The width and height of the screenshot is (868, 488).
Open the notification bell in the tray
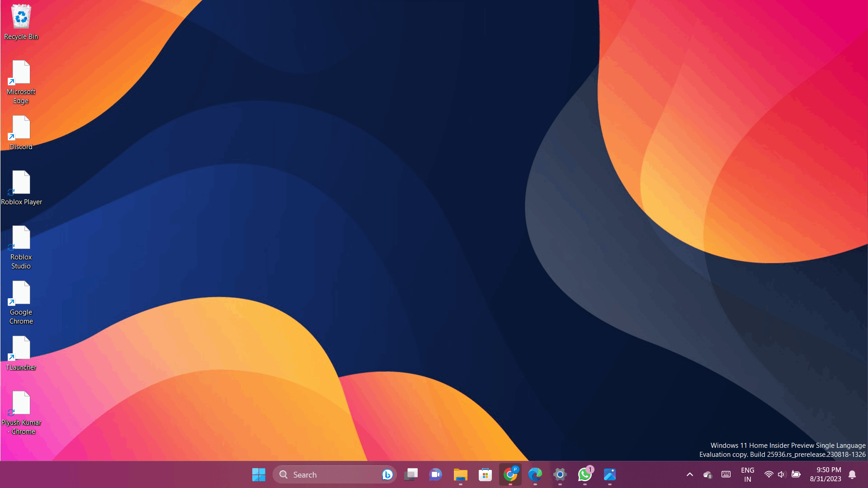coord(852,474)
